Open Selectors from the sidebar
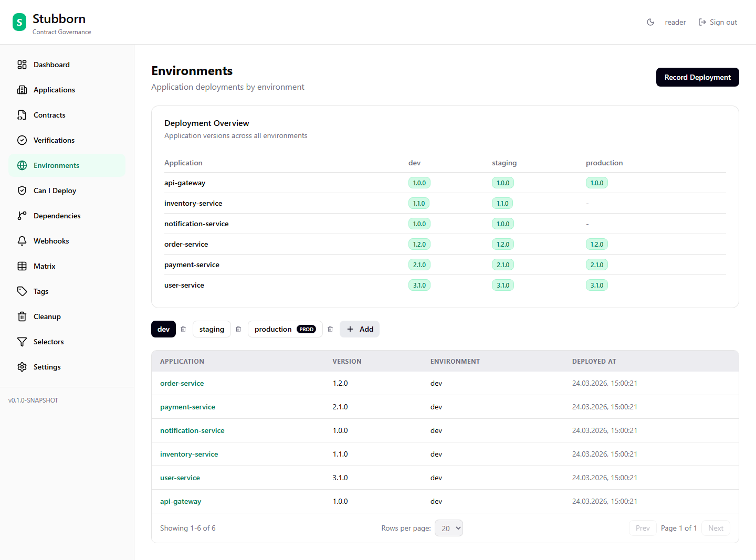 (x=48, y=342)
